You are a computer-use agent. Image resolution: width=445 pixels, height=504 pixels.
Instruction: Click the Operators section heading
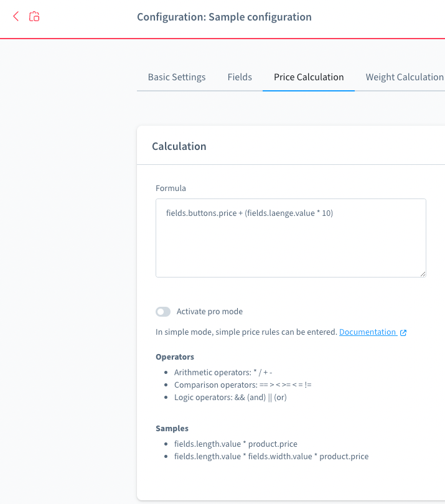tap(174, 357)
